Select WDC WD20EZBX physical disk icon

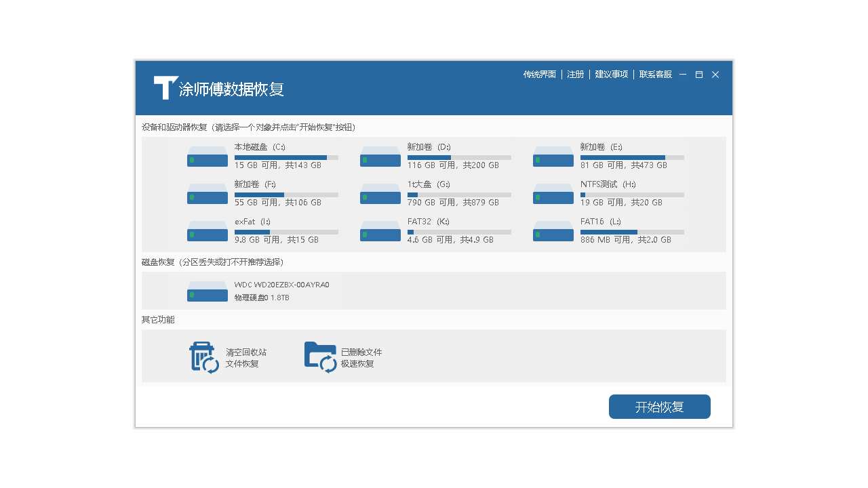point(208,291)
